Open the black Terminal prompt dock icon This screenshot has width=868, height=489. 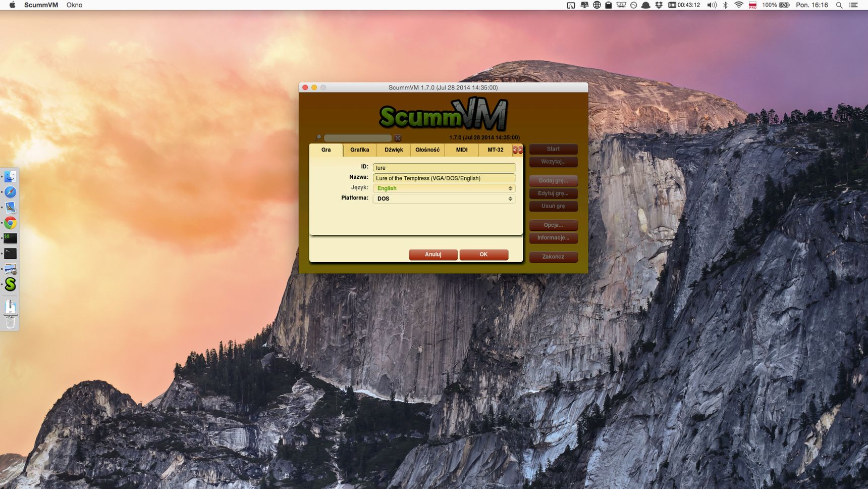10,254
